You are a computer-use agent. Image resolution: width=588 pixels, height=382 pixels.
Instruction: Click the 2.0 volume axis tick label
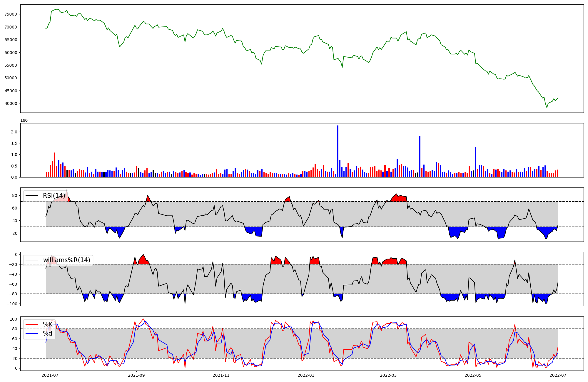(x=14, y=132)
